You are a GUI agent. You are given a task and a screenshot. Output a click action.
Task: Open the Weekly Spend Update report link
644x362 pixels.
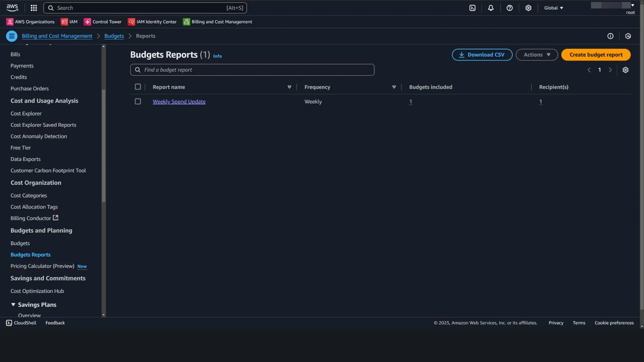179,101
